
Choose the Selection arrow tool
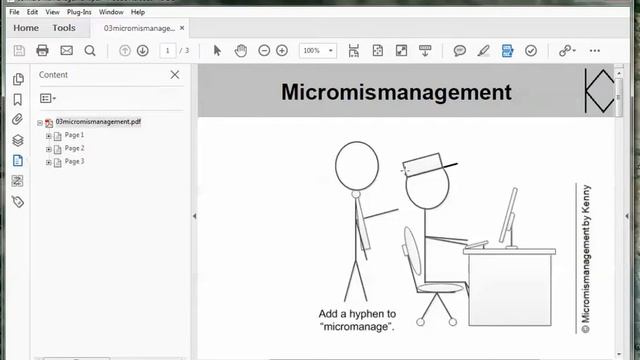pos(217,51)
